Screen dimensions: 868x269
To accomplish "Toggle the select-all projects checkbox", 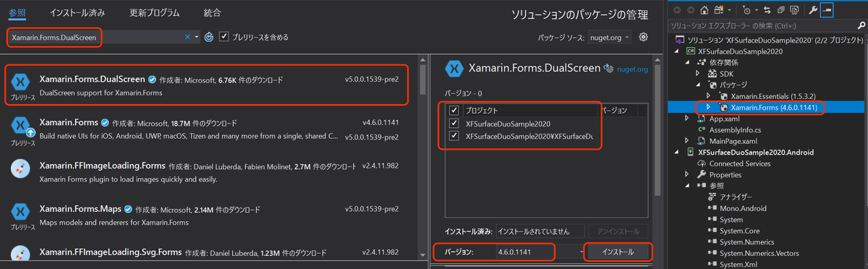I will pos(454,111).
